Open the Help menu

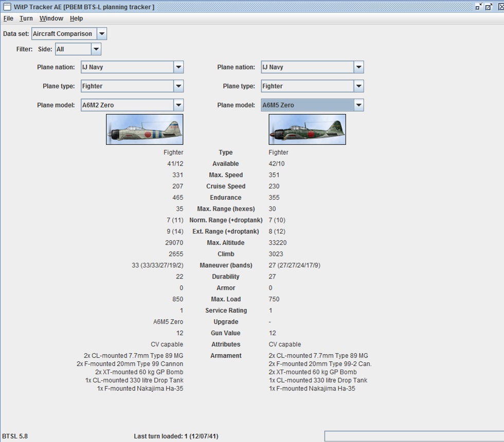click(x=77, y=19)
